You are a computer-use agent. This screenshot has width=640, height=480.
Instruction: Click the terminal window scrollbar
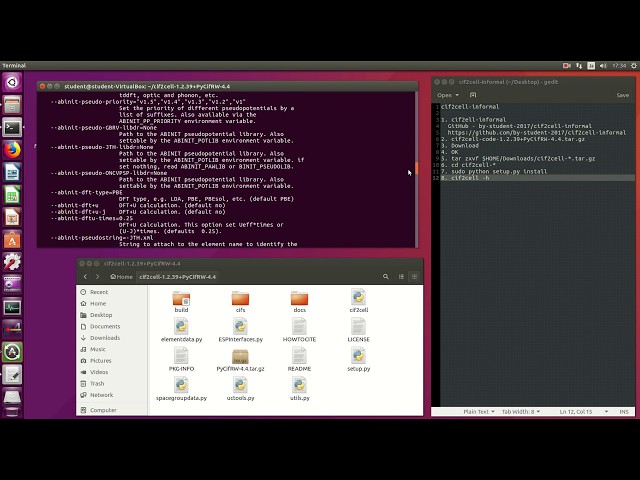(416, 168)
